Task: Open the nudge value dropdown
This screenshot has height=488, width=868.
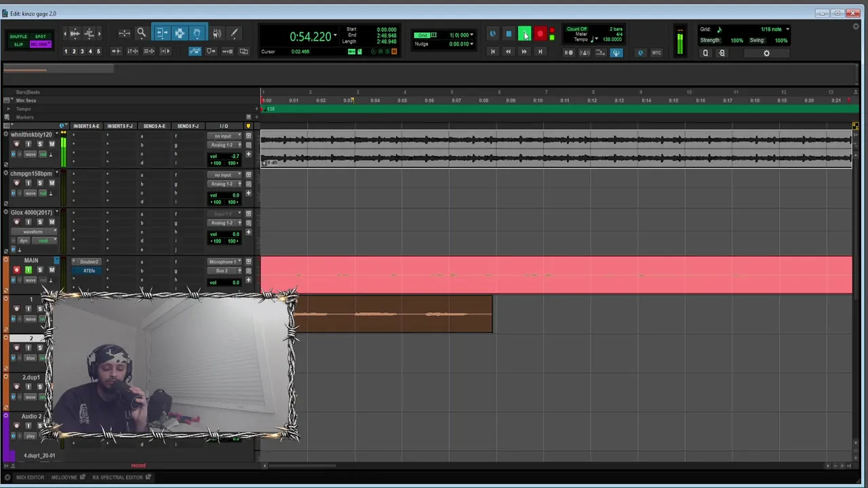Action: [x=471, y=44]
